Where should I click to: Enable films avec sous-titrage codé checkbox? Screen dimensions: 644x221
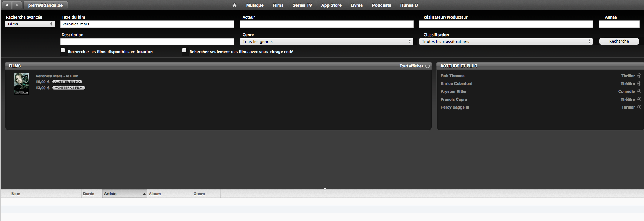pyautogui.click(x=185, y=51)
